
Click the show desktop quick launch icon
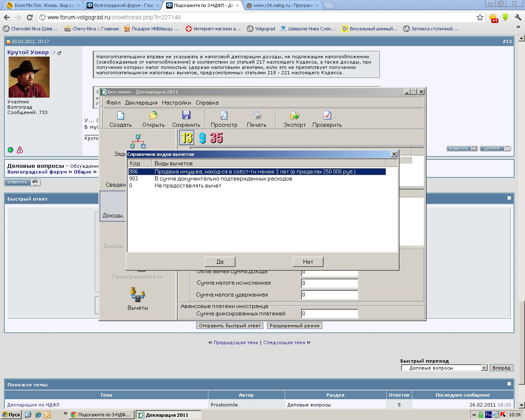(x=28, y=415)
